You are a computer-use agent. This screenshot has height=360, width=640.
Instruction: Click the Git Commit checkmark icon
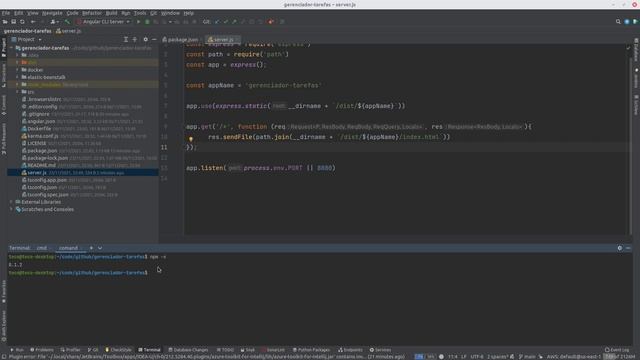(226, 22)
